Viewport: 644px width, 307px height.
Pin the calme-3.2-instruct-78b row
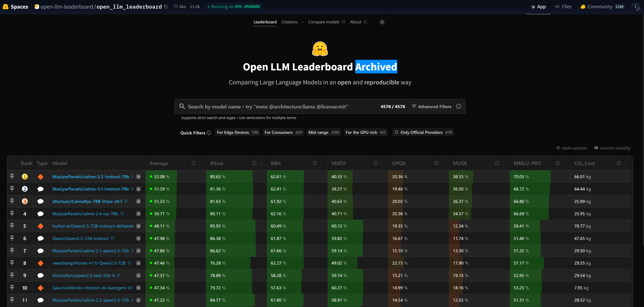click(12, 177)
